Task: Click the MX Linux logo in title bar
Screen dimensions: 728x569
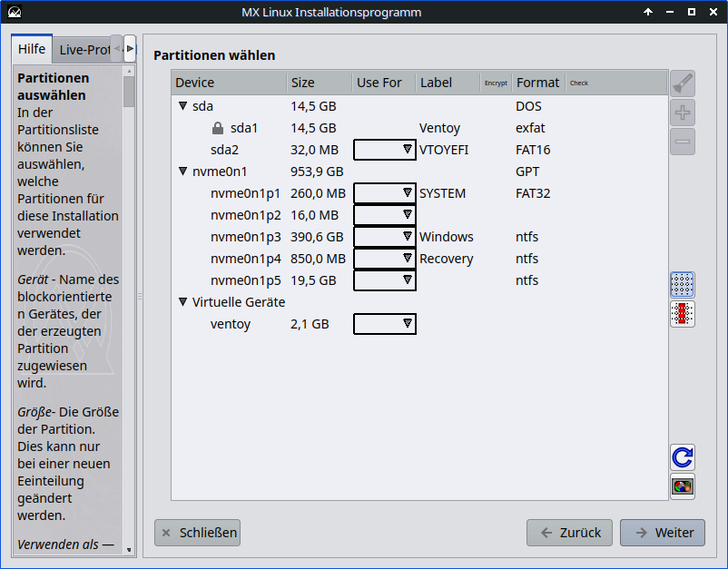Action: click(15, 12)
